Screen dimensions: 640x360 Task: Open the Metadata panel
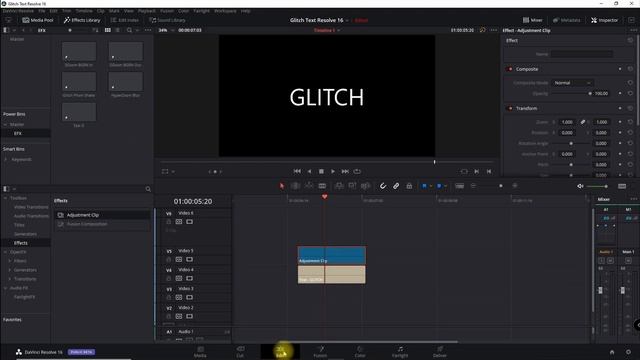[x=566, y=20]
